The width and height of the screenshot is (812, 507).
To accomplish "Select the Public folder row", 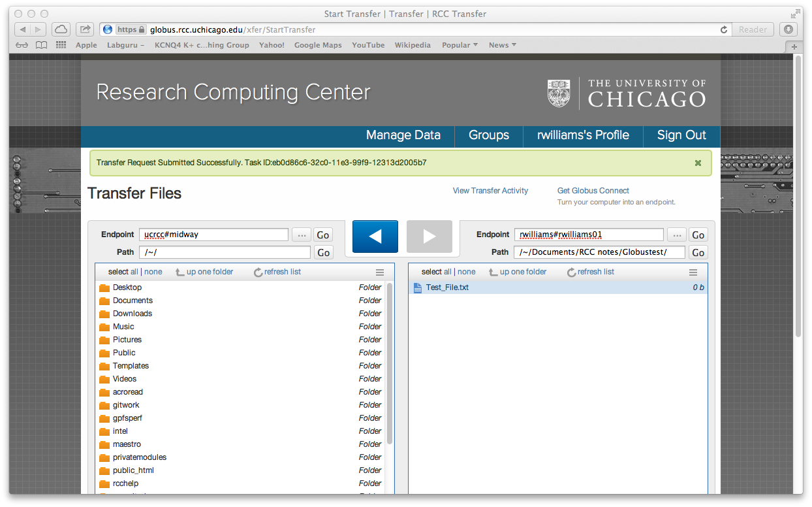I will point(241,353).
